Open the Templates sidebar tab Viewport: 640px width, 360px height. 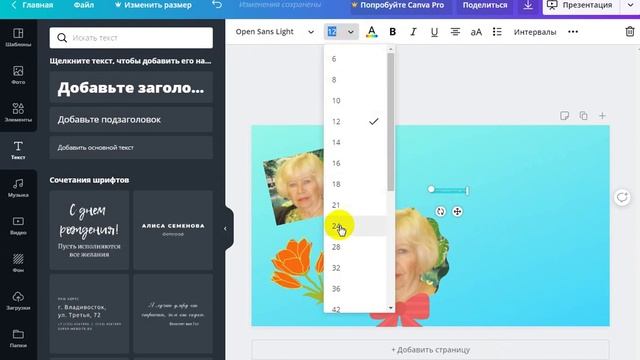click(x=18, y=38)
